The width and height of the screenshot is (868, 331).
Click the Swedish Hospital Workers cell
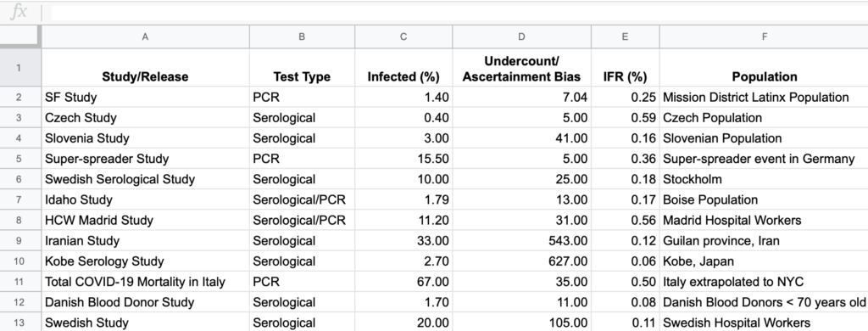click(764, 323)
